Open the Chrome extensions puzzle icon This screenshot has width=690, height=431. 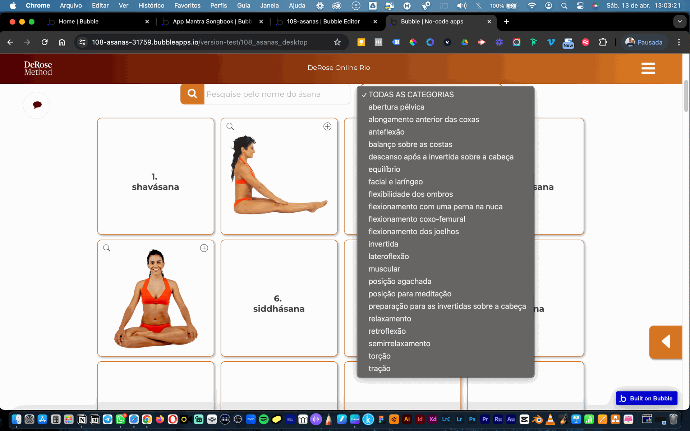point(602,42)
